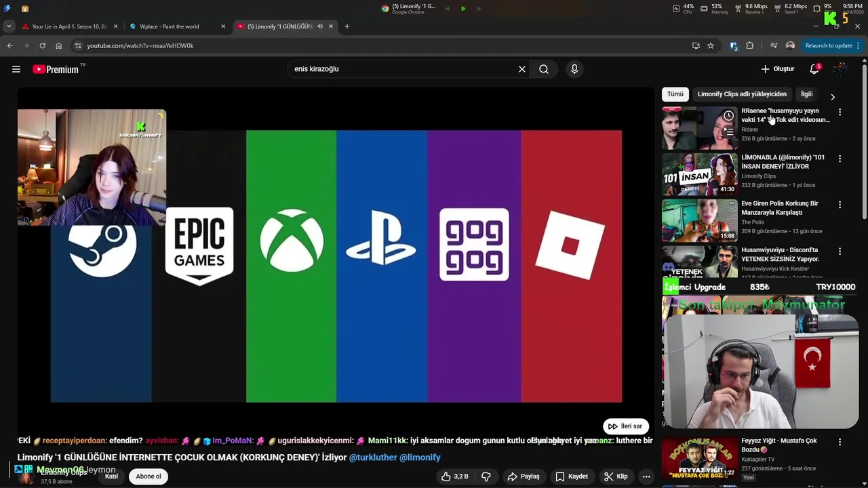Click the Paylaş share button
868x488 pixels.
(524, 476)
